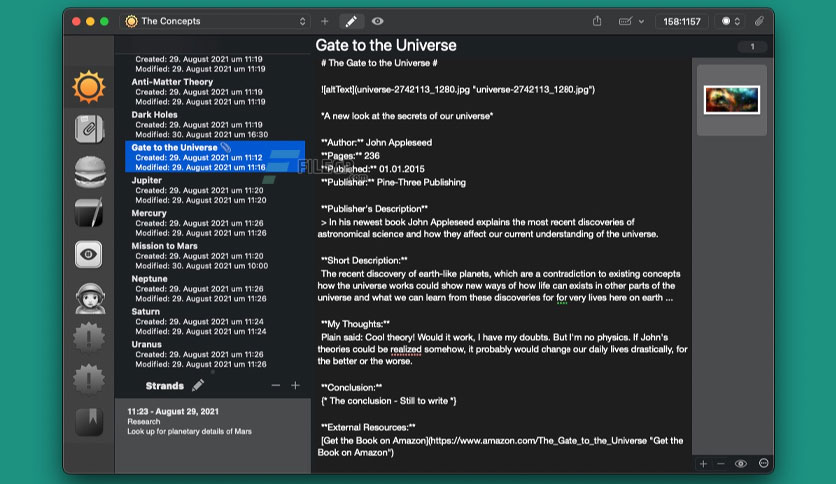Select the paperclip notebook icon in sidebar

point(89,128)
